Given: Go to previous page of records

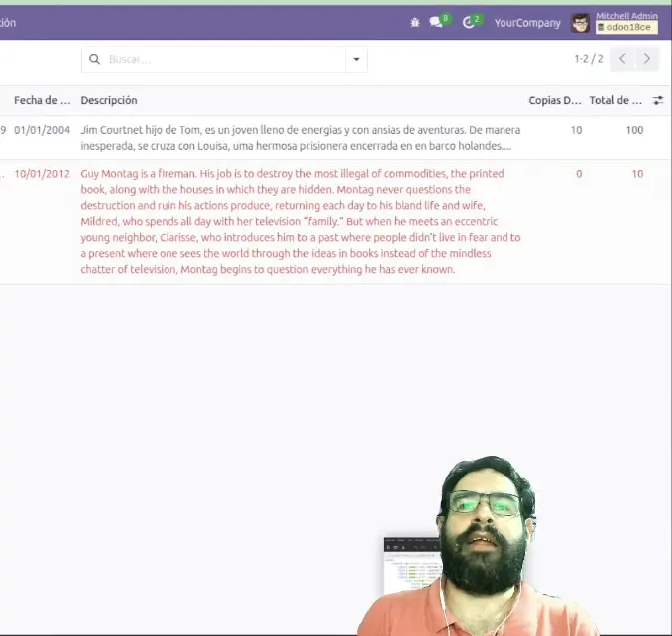Looking at the screenshot, I should [x=622, y=59].
